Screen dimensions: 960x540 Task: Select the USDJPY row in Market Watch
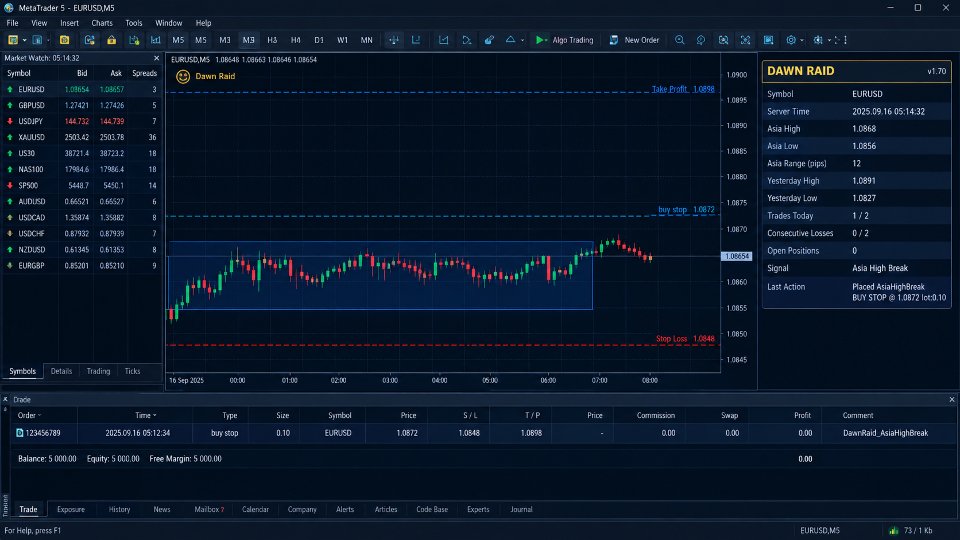pos(81,121)
